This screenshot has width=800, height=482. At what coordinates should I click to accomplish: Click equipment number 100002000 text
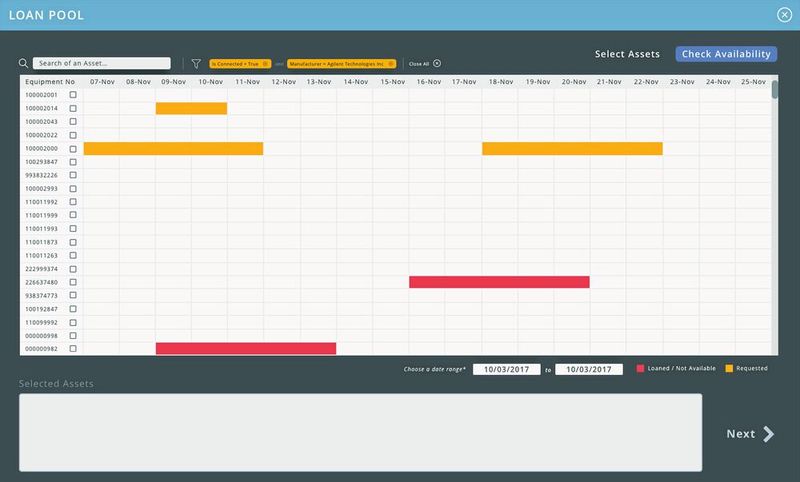[x=41, y=148]
